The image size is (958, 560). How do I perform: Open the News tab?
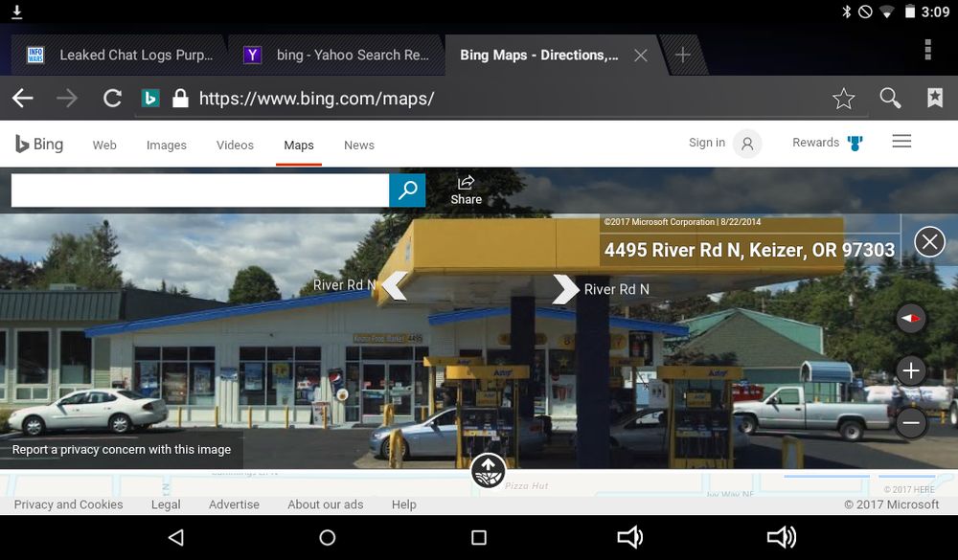[358, 146]
